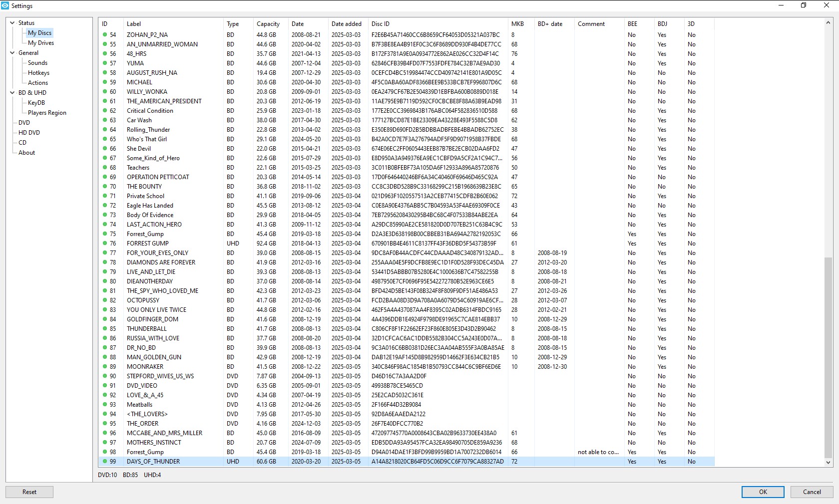This screenshot has height=504, width=839.
Task: Click the Eagle Has Landed label
Action: (x=150, y=206)
